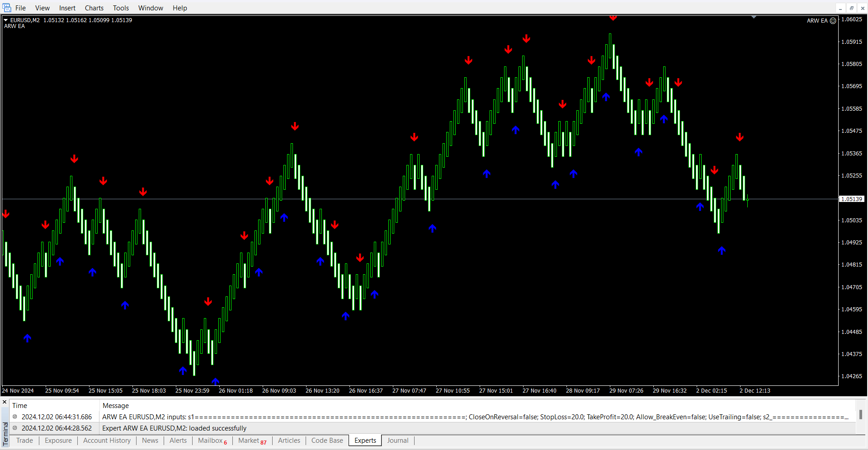
Task: Click the status icon of the 06:44:28.562 log entry
Action: coord(15,428)
